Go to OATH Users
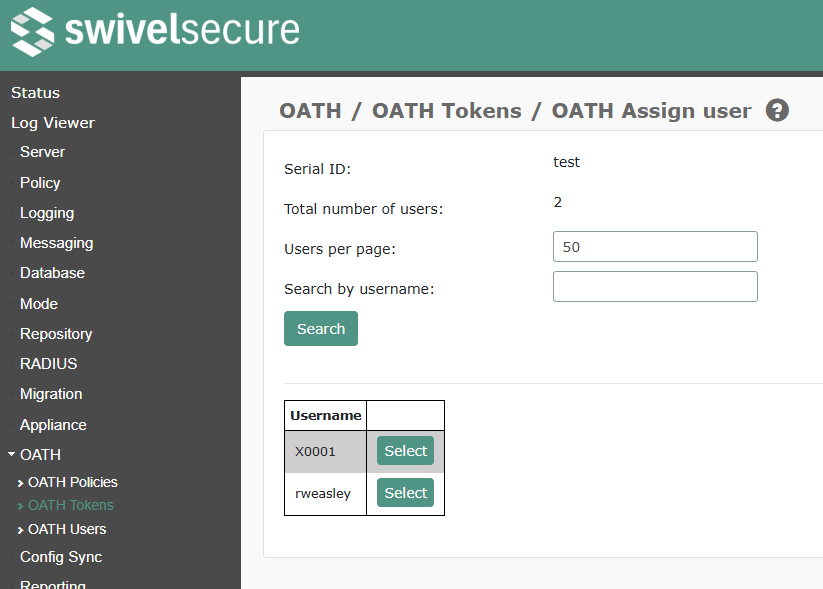The width and height of the screenshot is (823, 589). [x=67, y=529]
